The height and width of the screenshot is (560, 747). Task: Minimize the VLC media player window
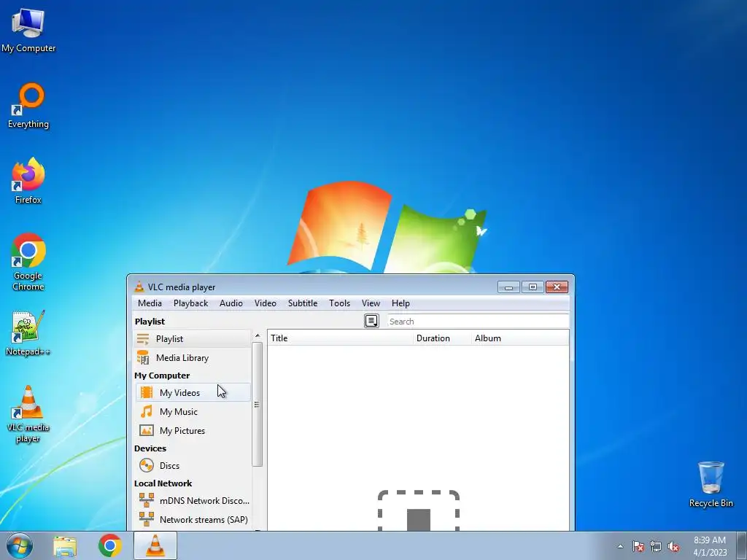(x=508, y=287)
